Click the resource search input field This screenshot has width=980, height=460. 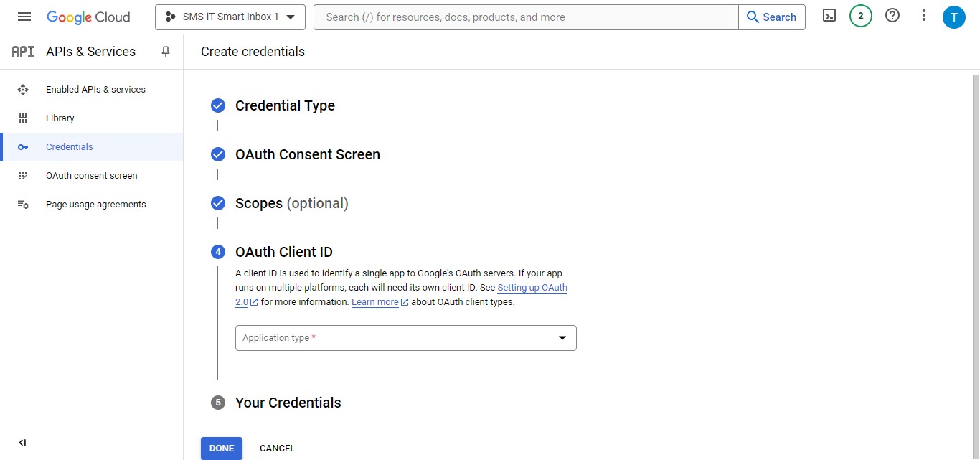(x=525, y=17)
